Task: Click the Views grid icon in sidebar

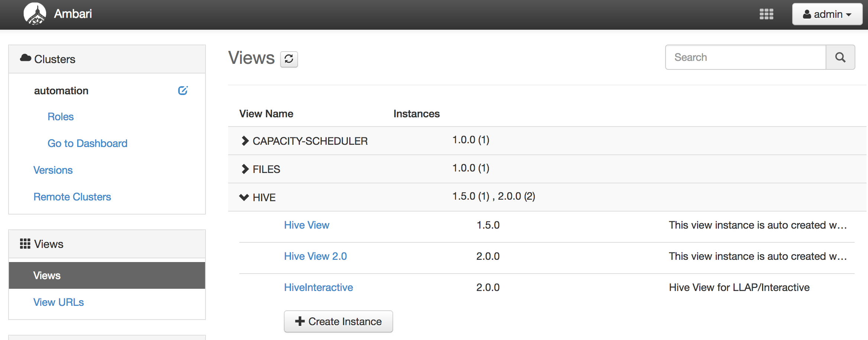Action: tap(25, 244)
